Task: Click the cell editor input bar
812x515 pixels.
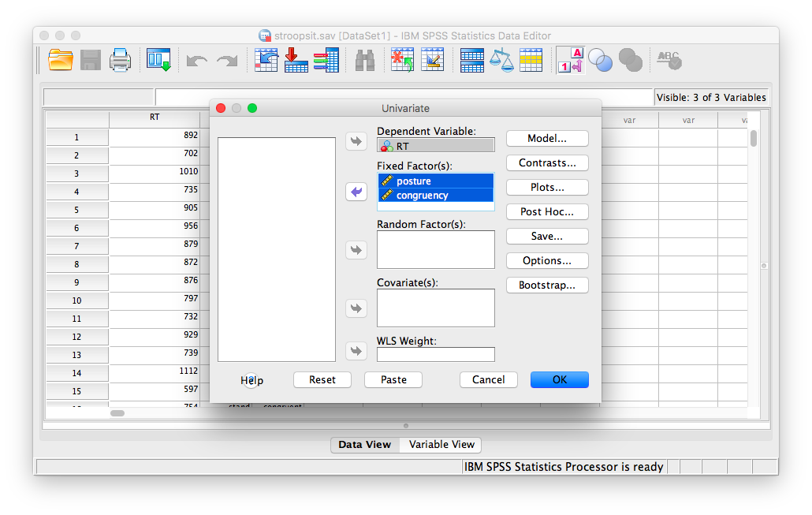Action: [x=404, y=97]
